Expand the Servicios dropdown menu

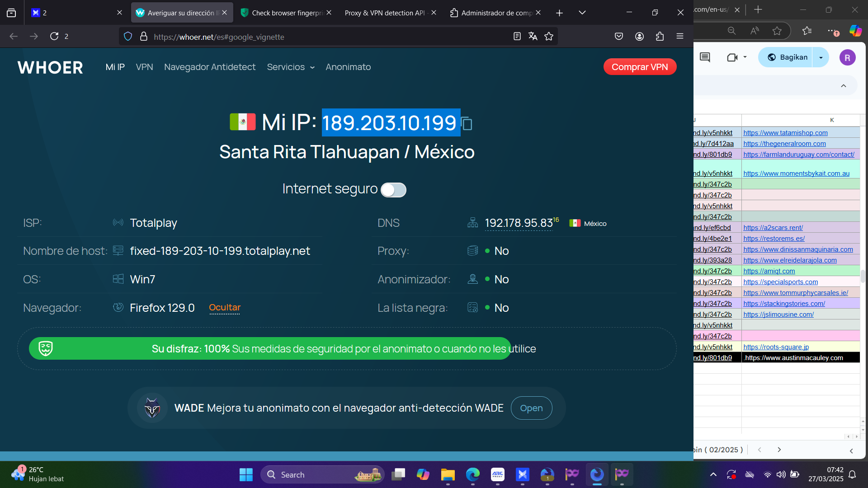[x=291, y=67]
